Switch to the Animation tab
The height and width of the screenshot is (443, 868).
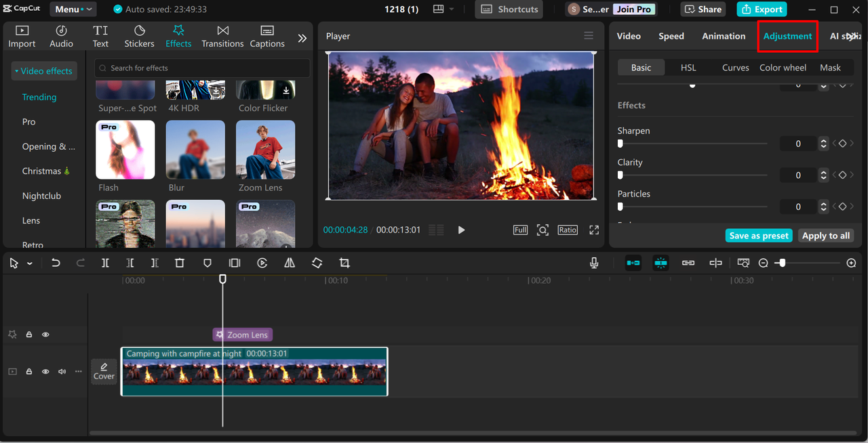coord(724,37)
